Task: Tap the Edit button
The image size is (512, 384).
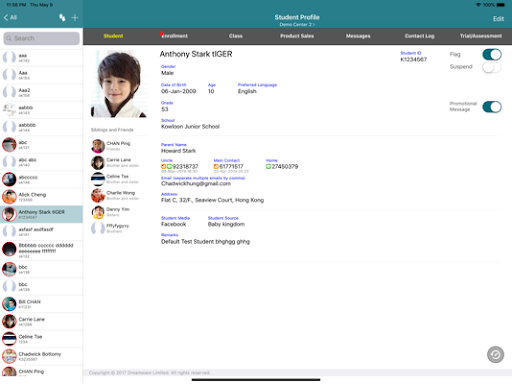Action: (498, 19)
